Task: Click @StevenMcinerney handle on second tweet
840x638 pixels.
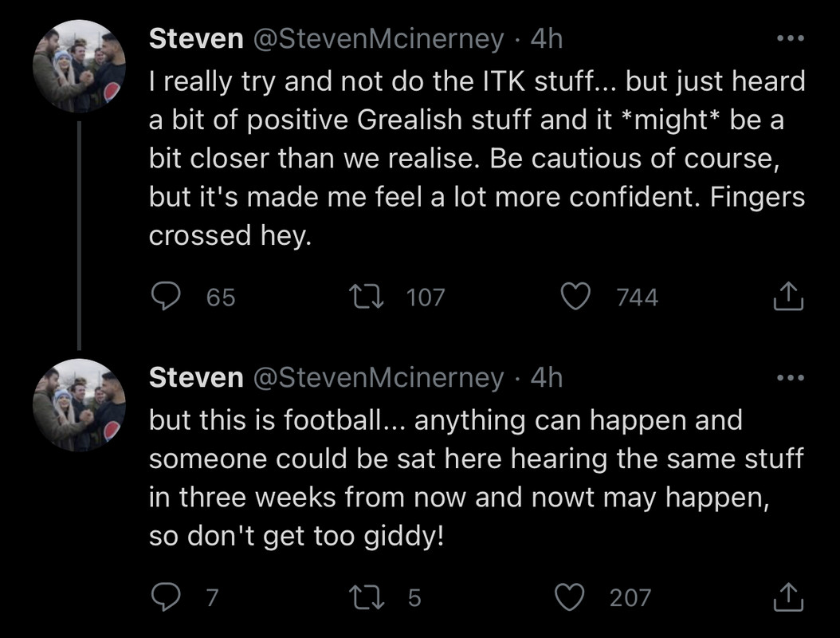Action: [378, 377]
